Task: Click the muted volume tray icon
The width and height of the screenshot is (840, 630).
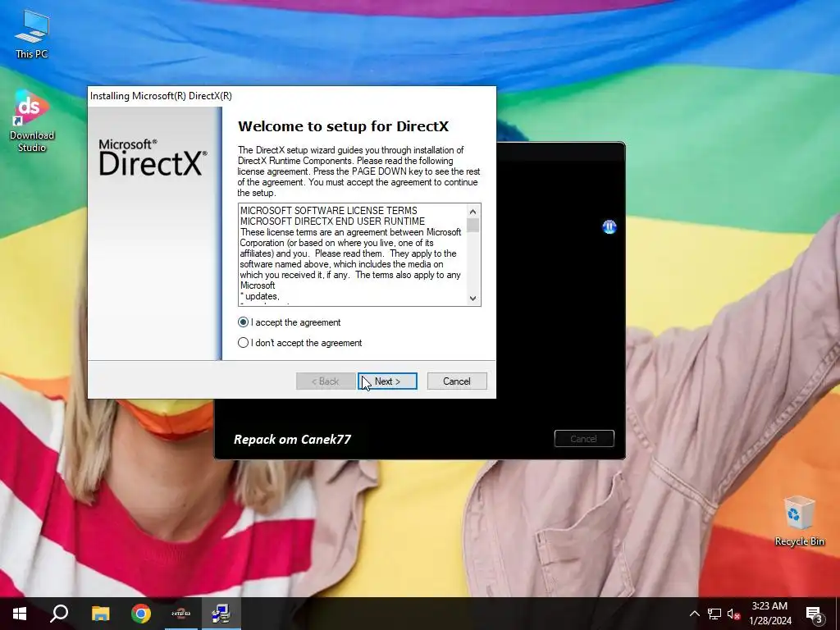Action: (733, 614)
